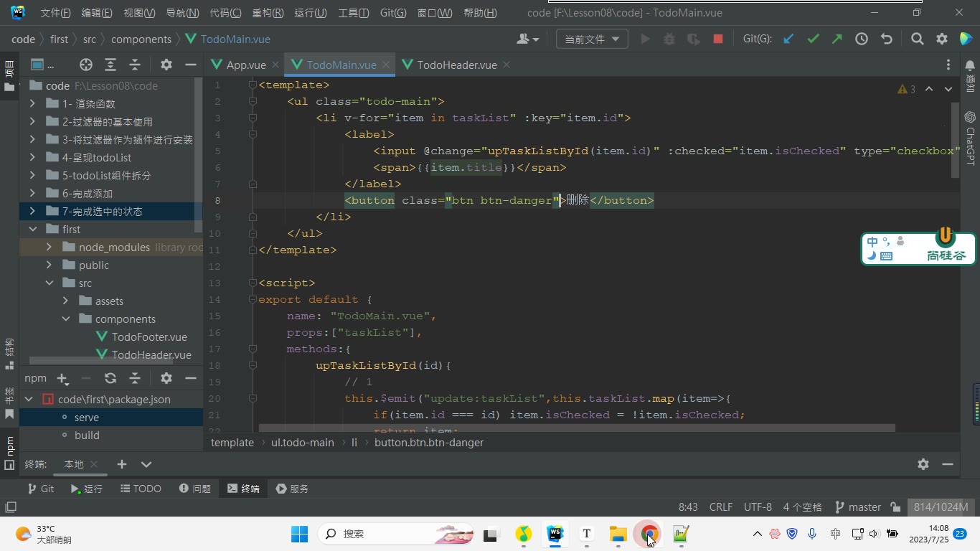The image size is (980, 551).
Task: Open IDE settings gear in the top toolbar
Action: (x=942, y=39)
